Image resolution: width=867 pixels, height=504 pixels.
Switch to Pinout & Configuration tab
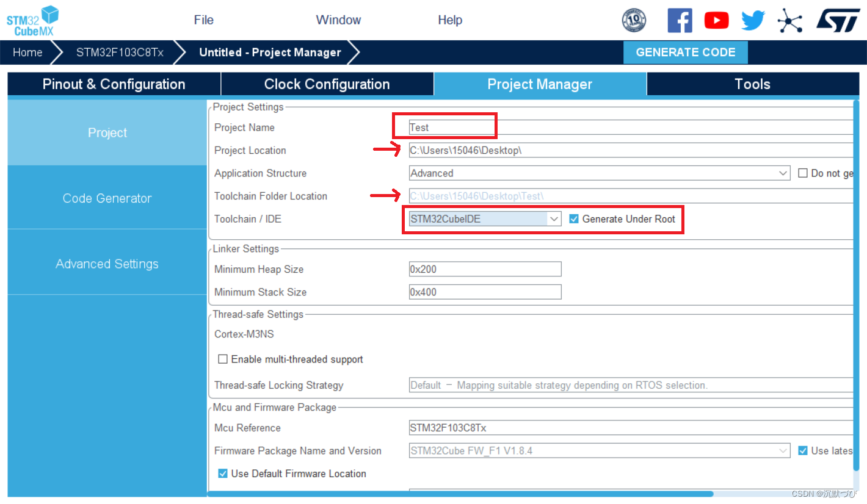point(114,84)
